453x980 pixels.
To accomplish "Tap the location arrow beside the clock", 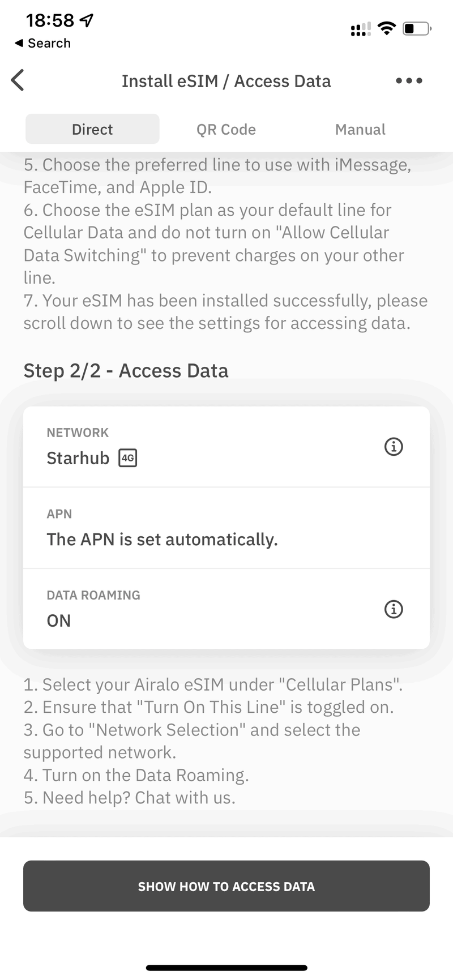I will (87, 20).
